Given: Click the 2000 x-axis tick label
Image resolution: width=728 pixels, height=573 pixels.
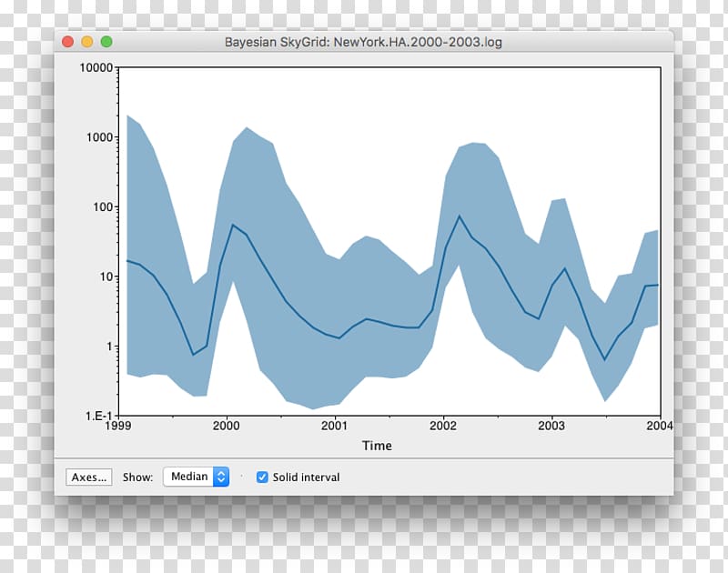Looking at the screenshot, I should (226, 426).
